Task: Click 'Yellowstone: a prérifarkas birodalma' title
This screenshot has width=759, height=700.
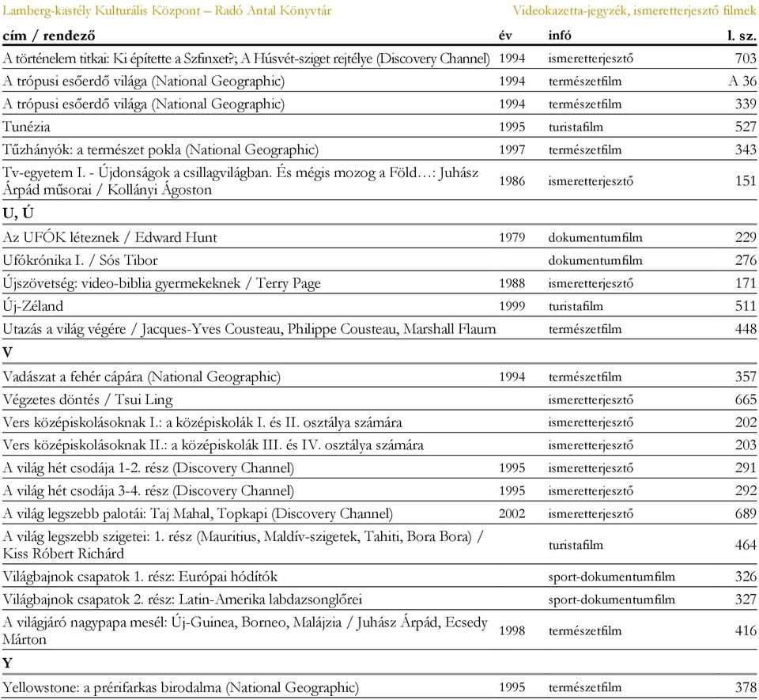Action: point(111,687)
